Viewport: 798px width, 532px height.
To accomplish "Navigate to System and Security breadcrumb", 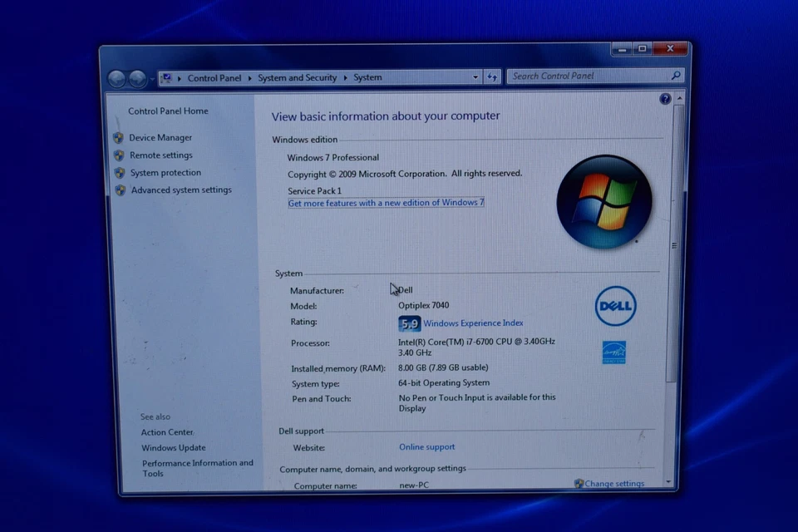I will pyautogui.click(x=298, y=77).
